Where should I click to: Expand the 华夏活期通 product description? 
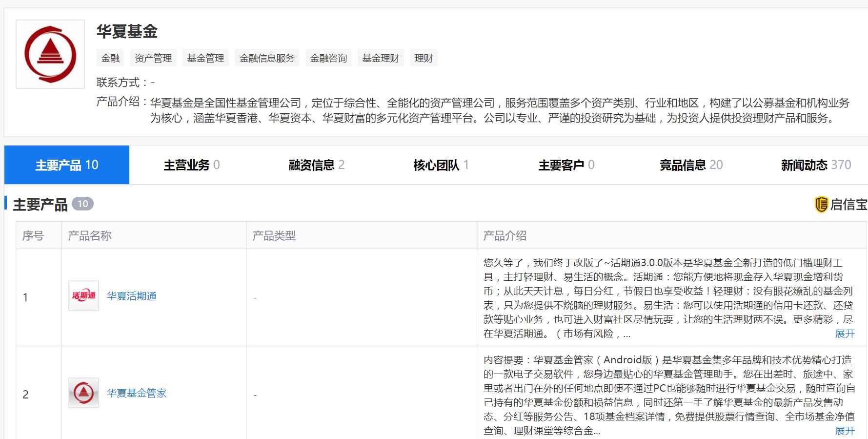pos(845,334)
